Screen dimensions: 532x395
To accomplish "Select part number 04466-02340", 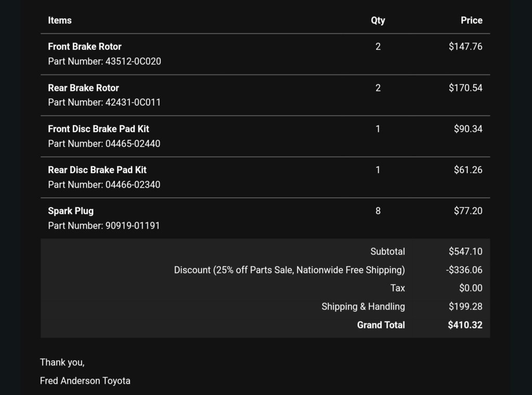I will 133,185.
